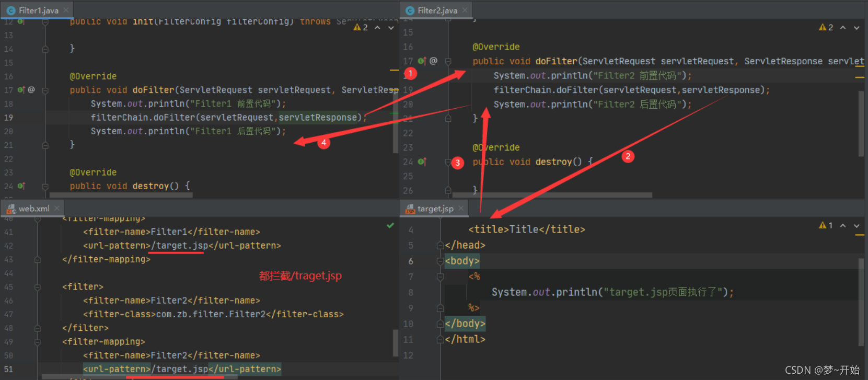The height and width of the screenshot is (380, 868).
Task: Click filterChain.doFilter call in Filter2.java
Action: (x=632, y=90)
